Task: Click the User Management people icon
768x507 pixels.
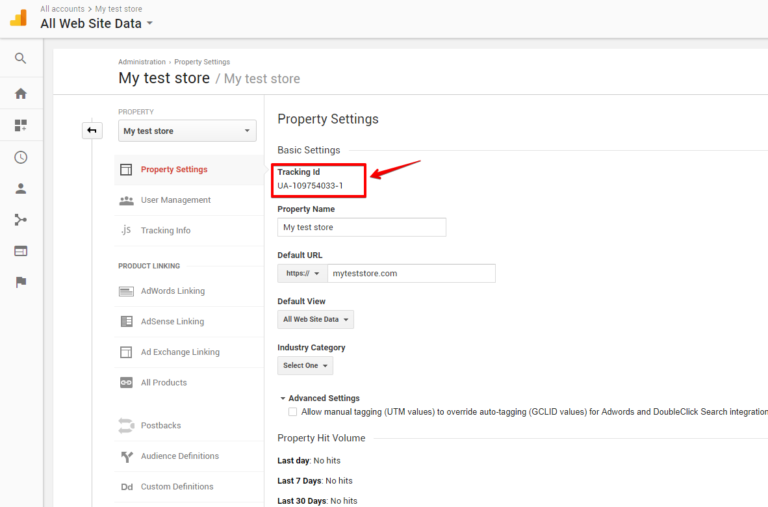Action: click(x=126, y=200)
